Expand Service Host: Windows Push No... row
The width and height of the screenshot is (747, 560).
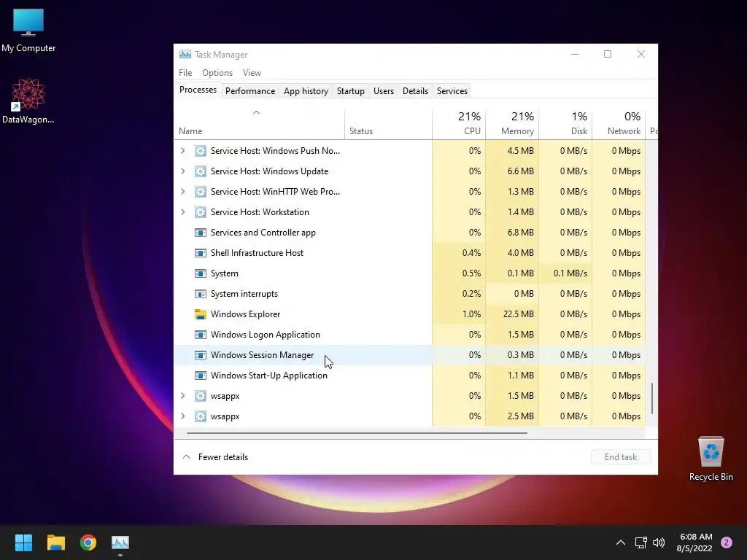(183, 150)
